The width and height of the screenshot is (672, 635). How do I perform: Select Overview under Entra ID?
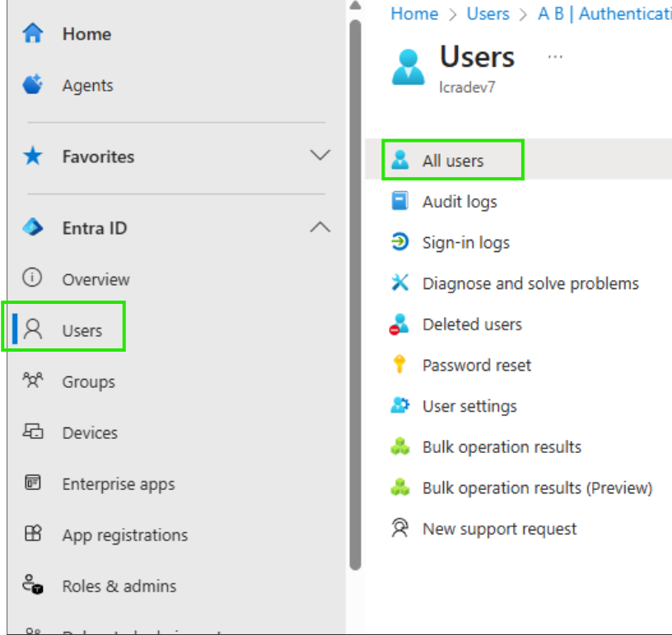tap(96, 279)
